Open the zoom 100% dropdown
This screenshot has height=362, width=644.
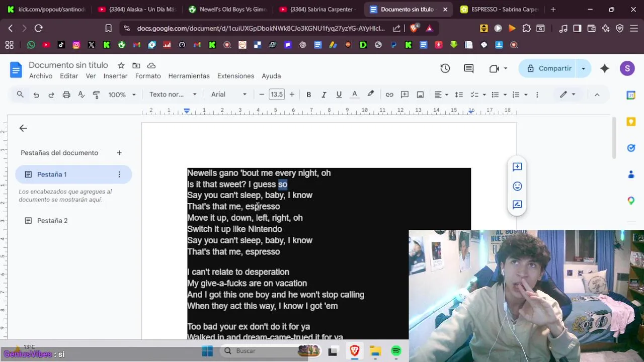click(x=122, y=95)
